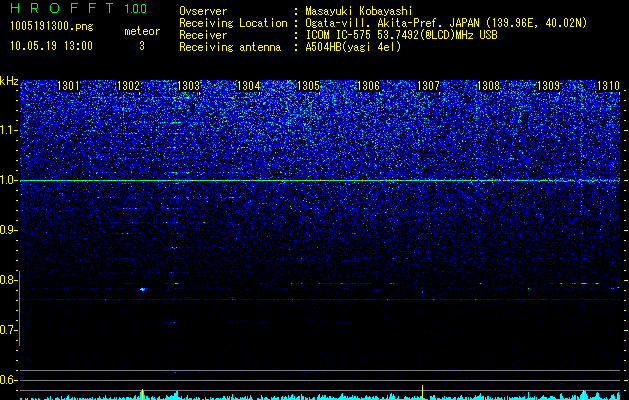629x400 pixels.
Task: Click the 0.6 kHz axis label
Action: 9,380
